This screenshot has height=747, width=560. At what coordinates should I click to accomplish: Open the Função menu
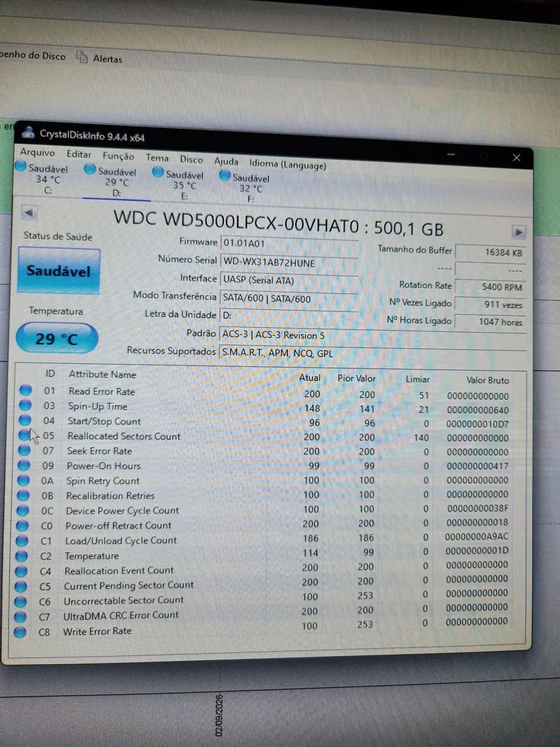click(118, 156)
